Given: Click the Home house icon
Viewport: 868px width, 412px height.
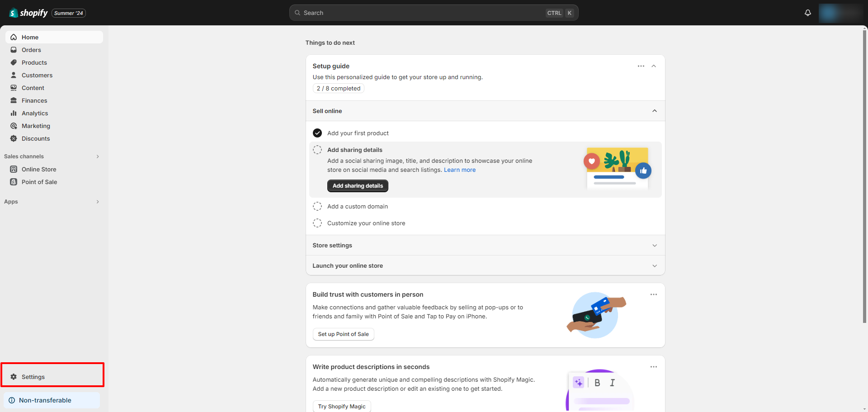Looking at the screenshot, I should [14, 37].
